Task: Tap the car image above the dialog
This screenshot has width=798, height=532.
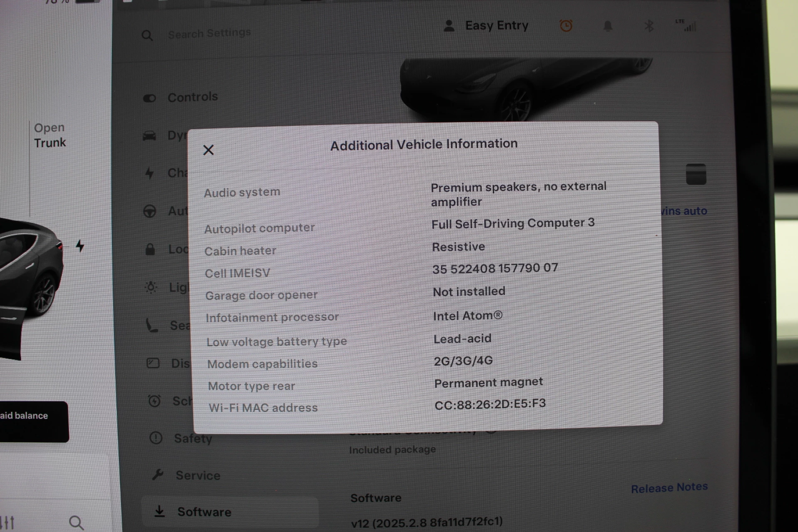Action: (x=526, y=89)
